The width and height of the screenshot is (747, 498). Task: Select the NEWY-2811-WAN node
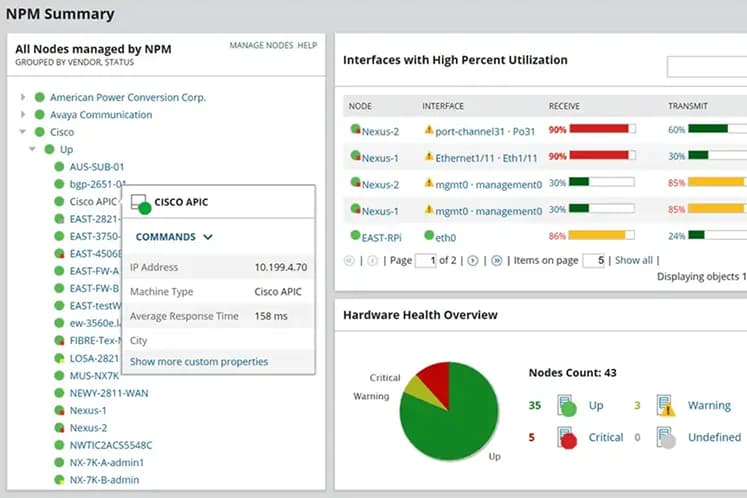pos(109,393)
